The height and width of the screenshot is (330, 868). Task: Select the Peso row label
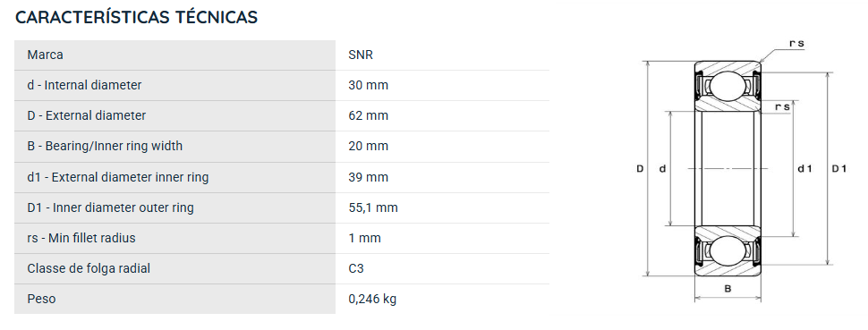41,299
